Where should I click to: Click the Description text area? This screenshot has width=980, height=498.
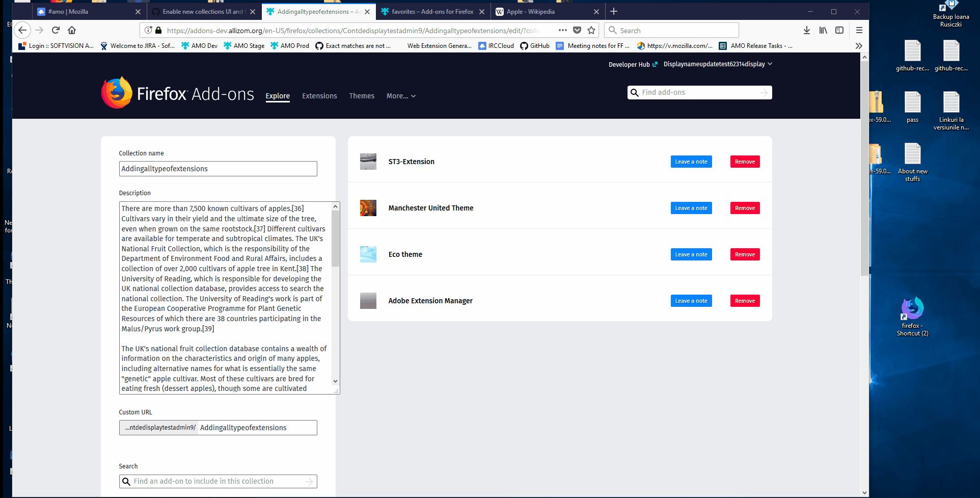click(x=229, y=298)
